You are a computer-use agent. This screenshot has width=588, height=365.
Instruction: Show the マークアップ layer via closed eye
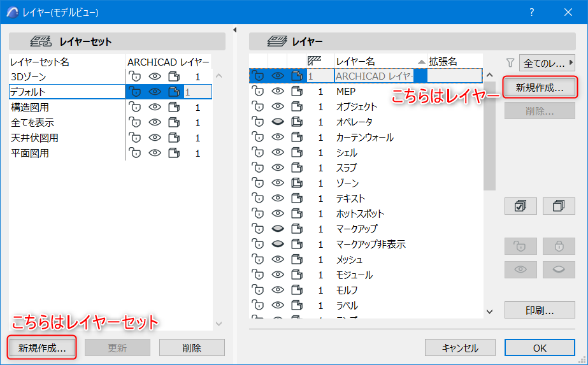pos(278,229)
